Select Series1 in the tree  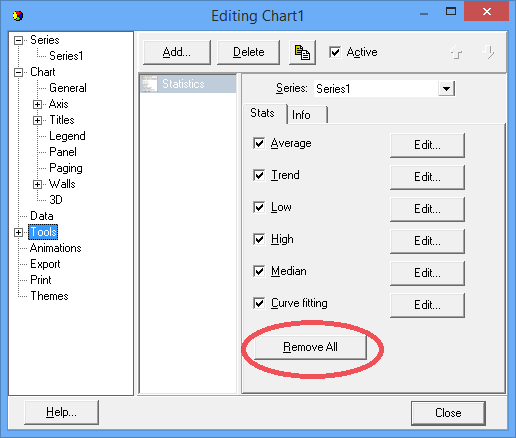66,56
